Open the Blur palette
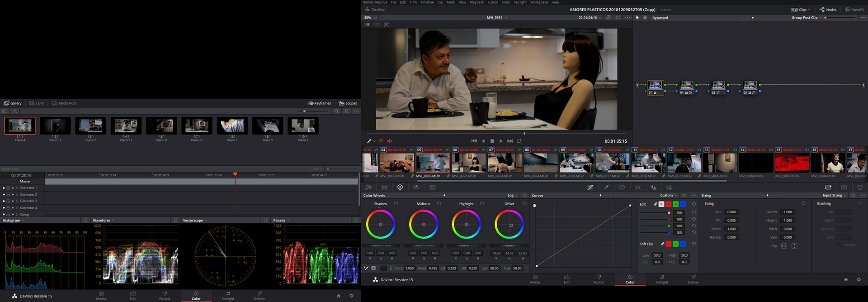868x302 pixels. pyautogui.click(x=653, y=187)
